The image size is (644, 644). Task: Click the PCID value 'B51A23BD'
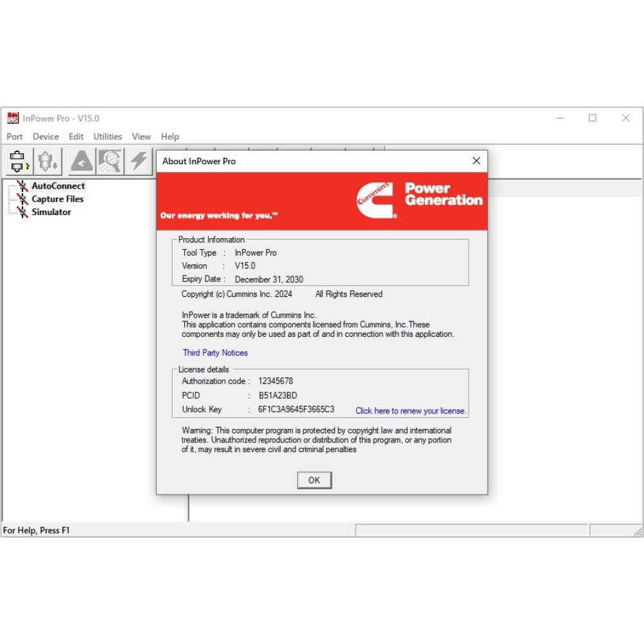(x=278, y=395)
